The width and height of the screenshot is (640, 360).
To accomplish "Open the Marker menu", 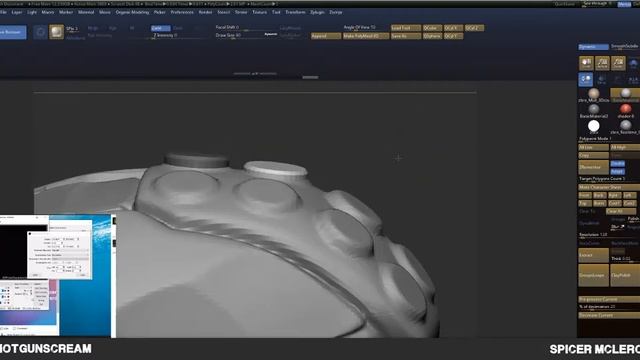I will click(x=66, y=12).
